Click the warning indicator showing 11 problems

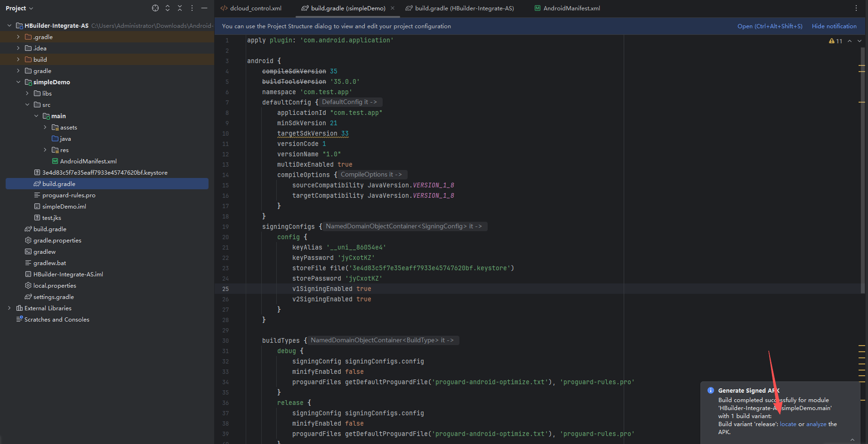[x=836, y=41]
